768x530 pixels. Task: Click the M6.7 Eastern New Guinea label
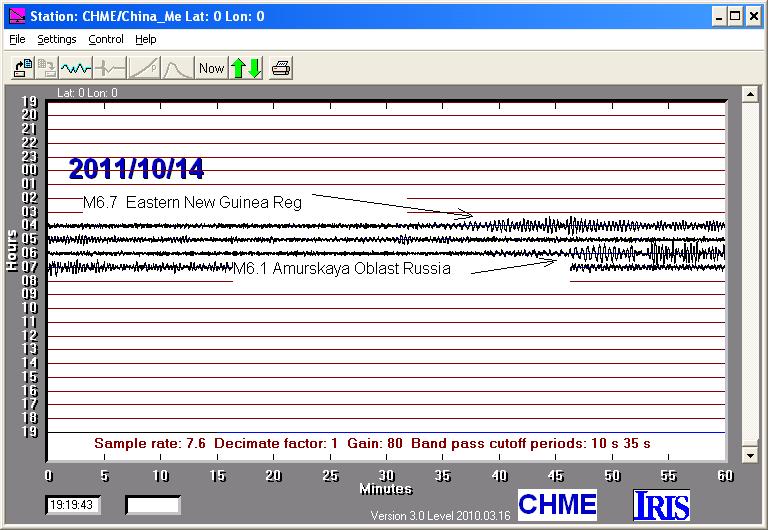192,203
